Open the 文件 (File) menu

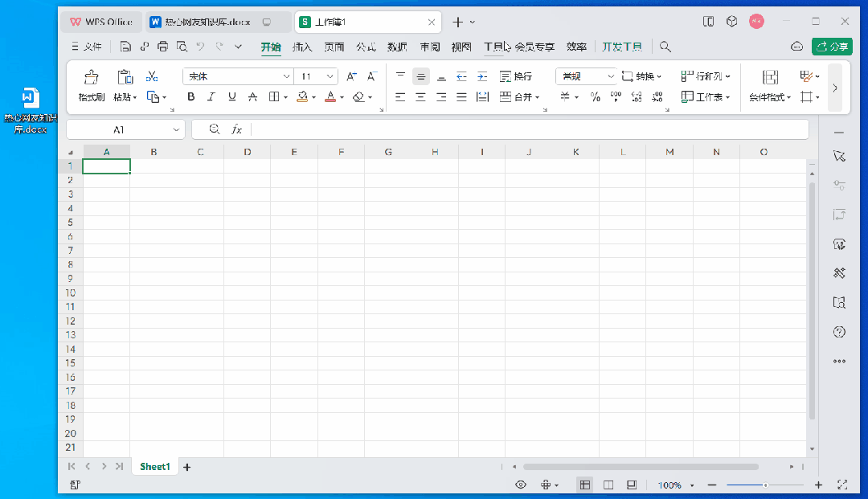[87, 47]
